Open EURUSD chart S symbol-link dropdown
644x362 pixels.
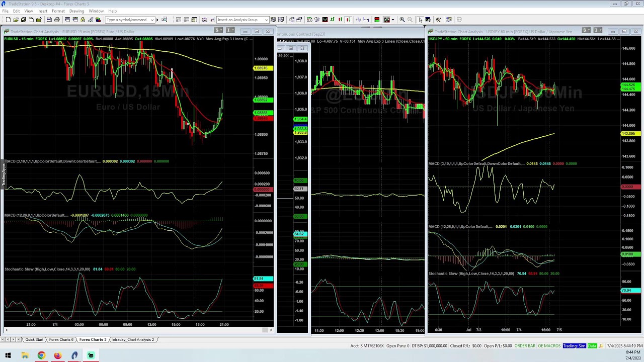218,31
